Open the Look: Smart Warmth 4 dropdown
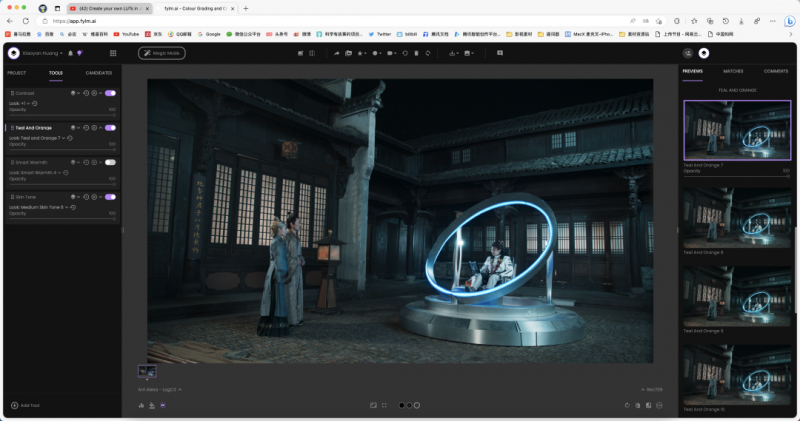800x421 pixels. (x=35, y=173)
